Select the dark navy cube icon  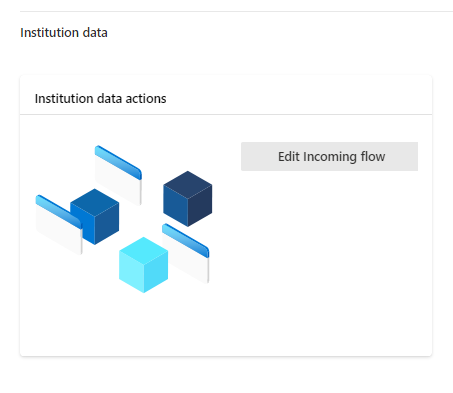188,199
